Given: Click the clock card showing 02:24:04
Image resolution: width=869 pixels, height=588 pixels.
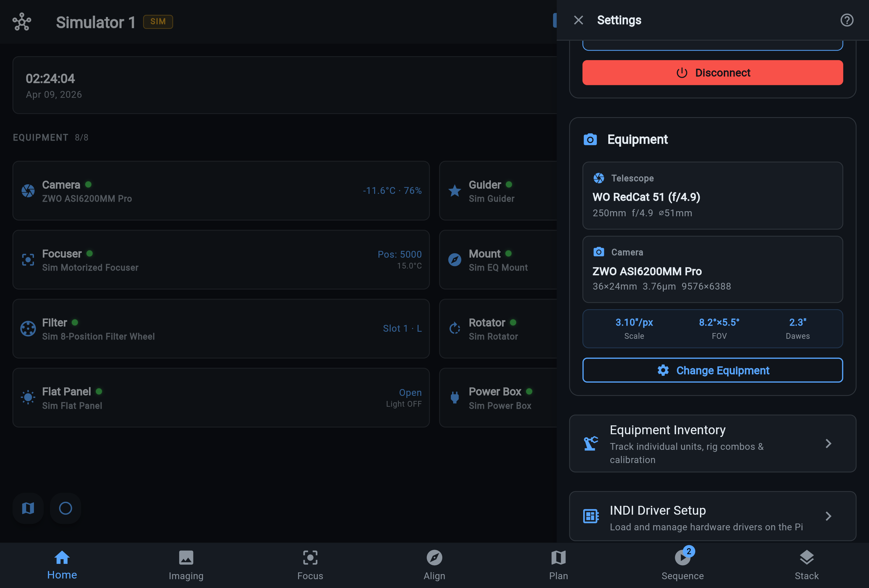Looking at the screenshot, I should point(284,85).
